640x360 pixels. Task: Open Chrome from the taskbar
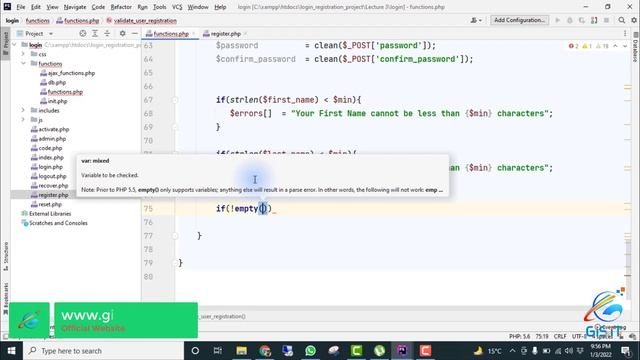[x=264, y=351]
